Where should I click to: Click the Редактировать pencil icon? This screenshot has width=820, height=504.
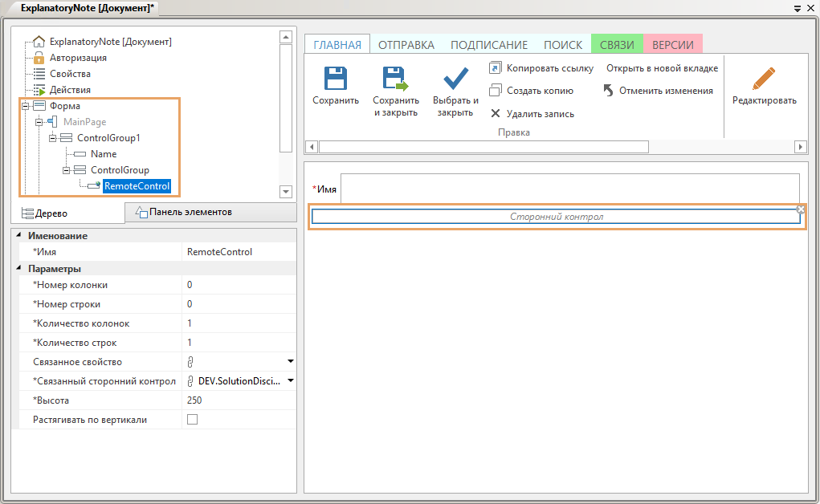pyautogui.click(x=764, y=79)
